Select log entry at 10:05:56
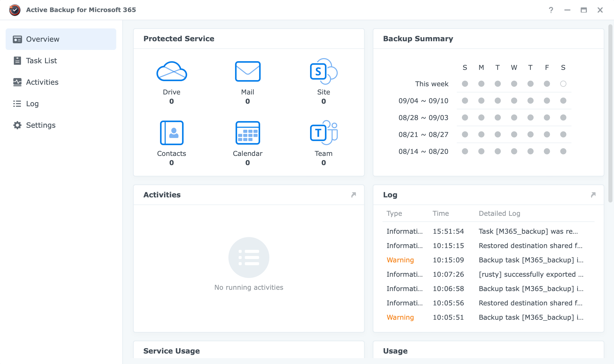 click(x=489, y=303)
